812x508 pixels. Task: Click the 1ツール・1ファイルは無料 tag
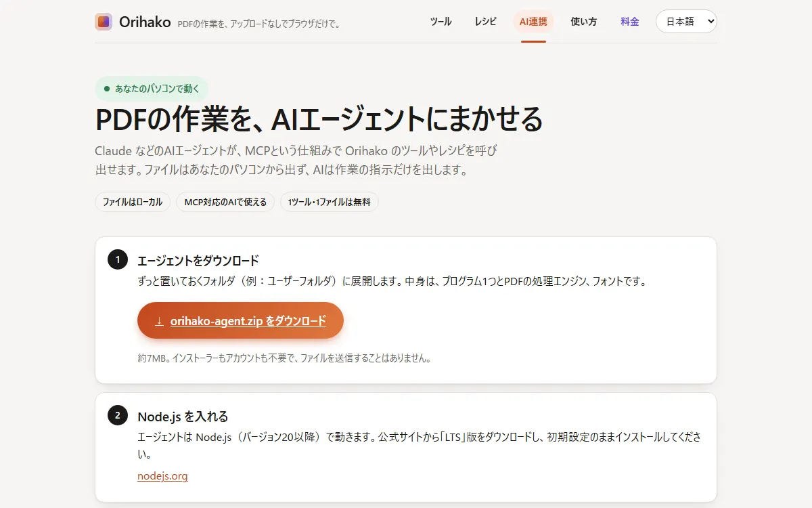[330, 202]
